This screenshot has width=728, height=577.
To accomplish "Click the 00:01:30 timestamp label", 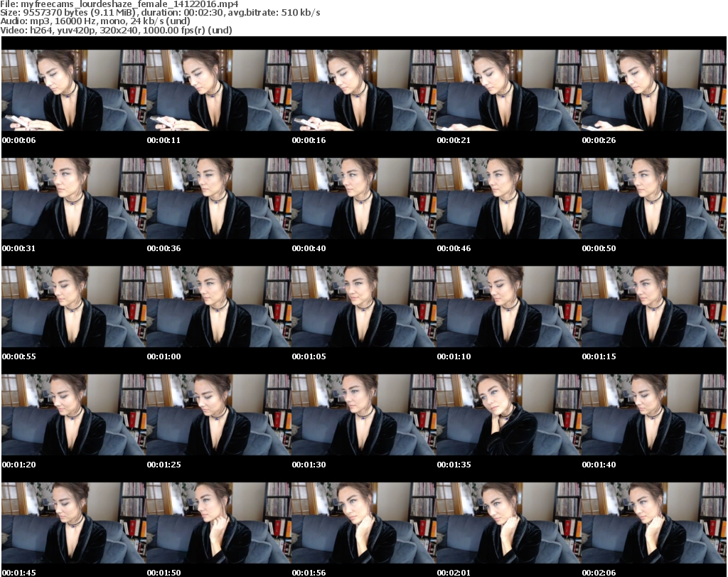I will click(x=309, y=465).
